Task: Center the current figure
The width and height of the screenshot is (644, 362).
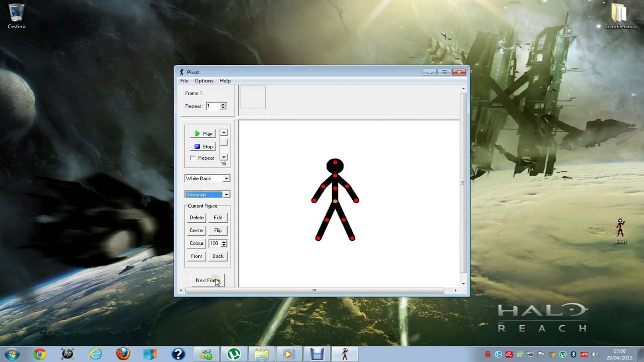Action: (x=197, y=230)
